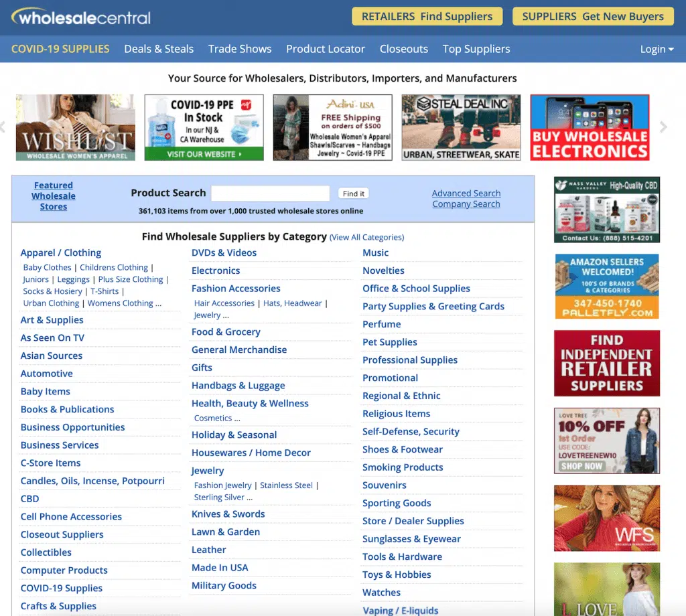Open the Business Opportunities category
The image size is (686, 616).
click(x=72, y=428)
